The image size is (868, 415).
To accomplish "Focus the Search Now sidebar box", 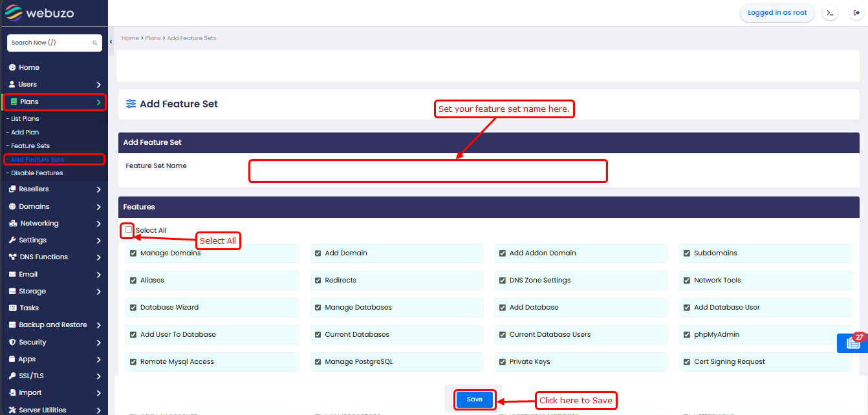I will (50, 43).
